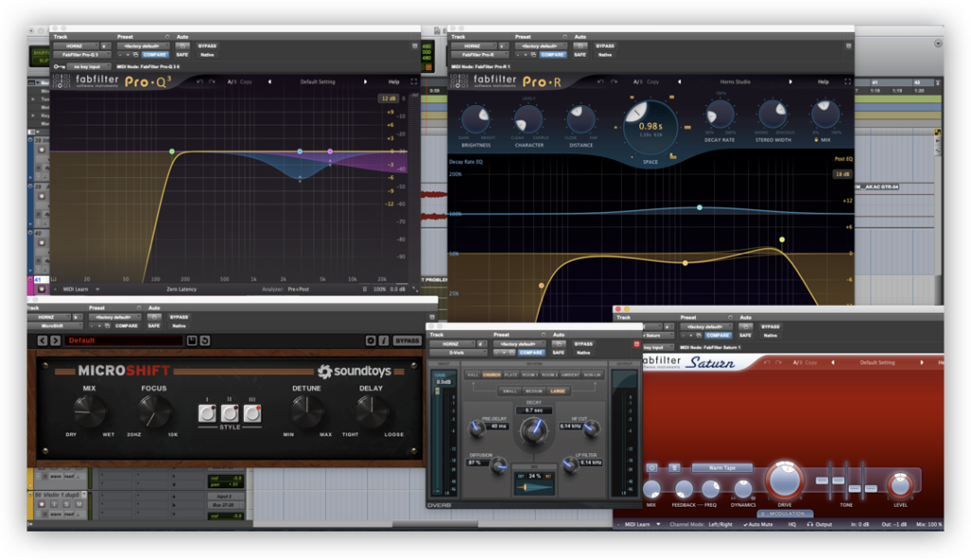The height and width of the screenshot is (560, 971).
Task: Click the D-Verb decay 8.7 sec value
Action: pyautogui.click(x=534, y=410)
